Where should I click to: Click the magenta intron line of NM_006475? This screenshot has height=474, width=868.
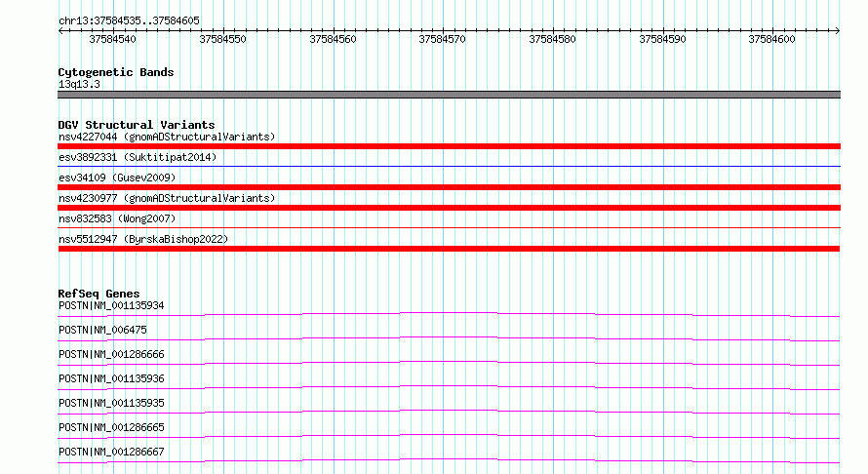pos(449,338)
